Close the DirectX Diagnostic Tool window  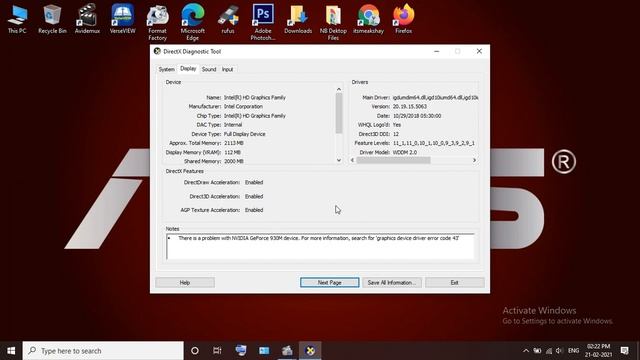[479, 51]
